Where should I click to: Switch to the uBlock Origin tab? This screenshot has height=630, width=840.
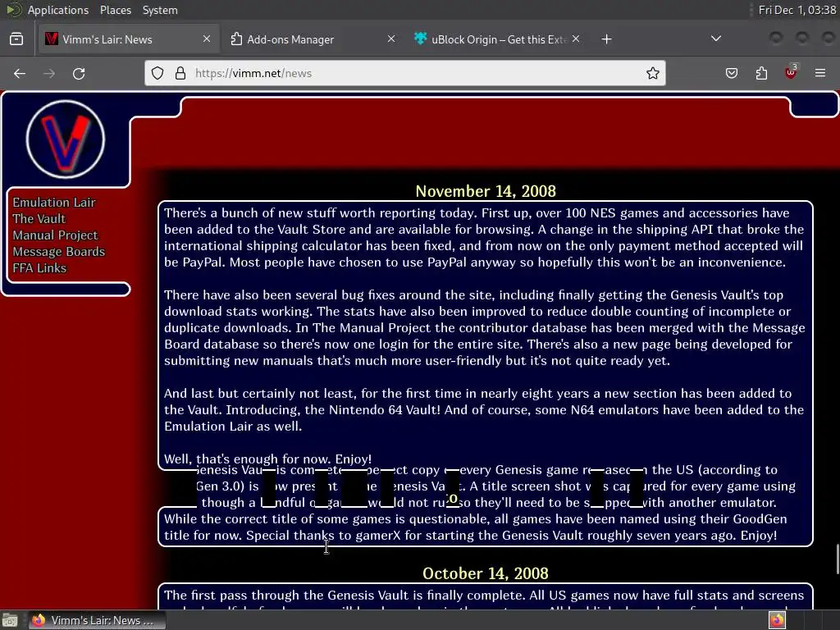coord(498,39)
